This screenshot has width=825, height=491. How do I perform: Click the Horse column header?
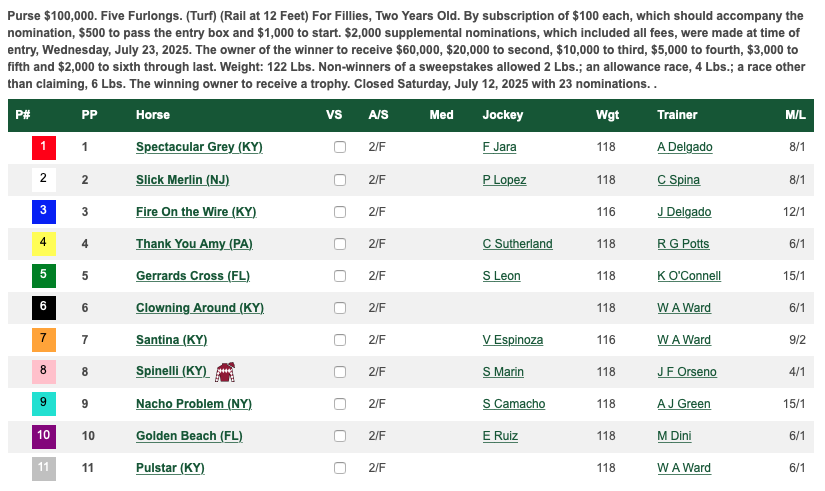pyautogui.click(x=153, y=115)
